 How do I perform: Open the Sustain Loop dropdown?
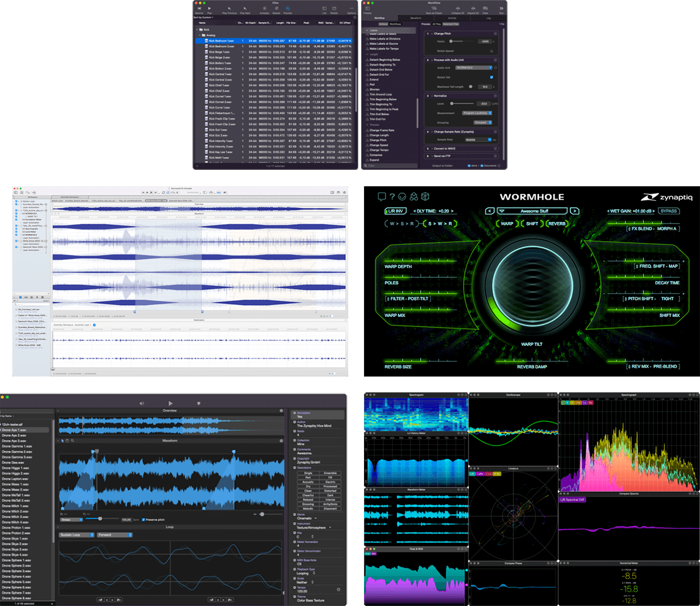[x=76, y=535]
